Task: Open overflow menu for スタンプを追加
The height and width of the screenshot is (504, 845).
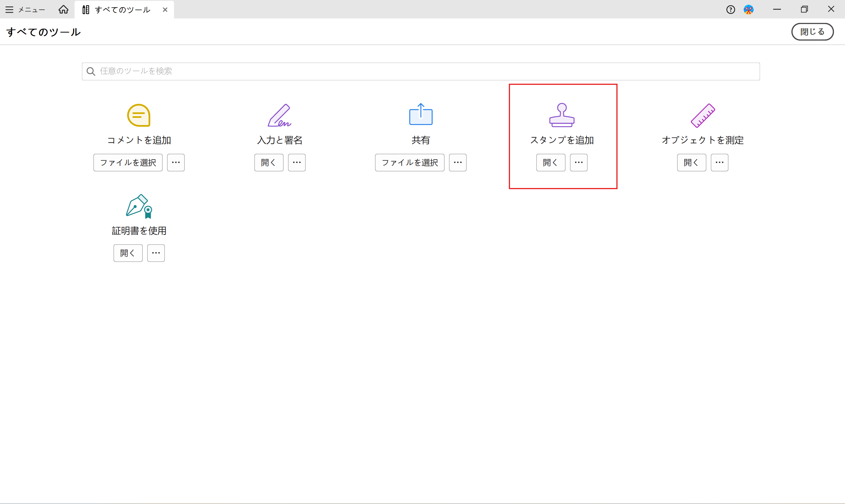Action: (578, 162)
